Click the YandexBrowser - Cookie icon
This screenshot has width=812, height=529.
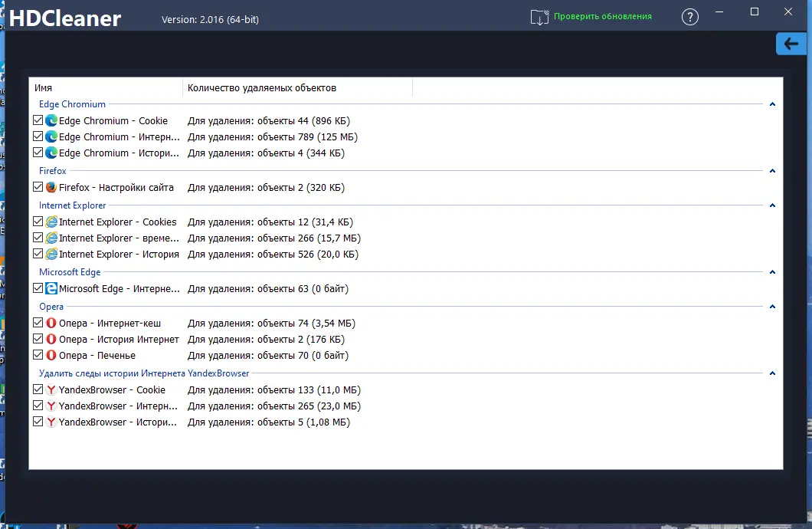click(x=51, y=389)
